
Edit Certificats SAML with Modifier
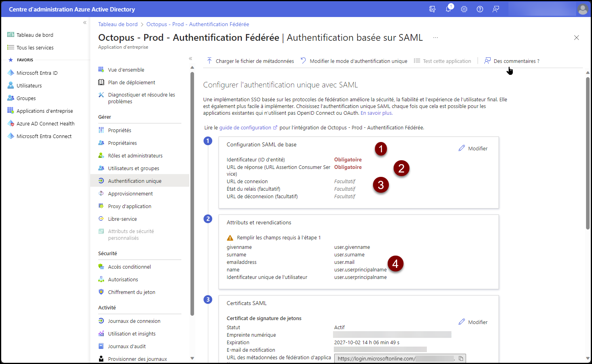tap(473, 322)
